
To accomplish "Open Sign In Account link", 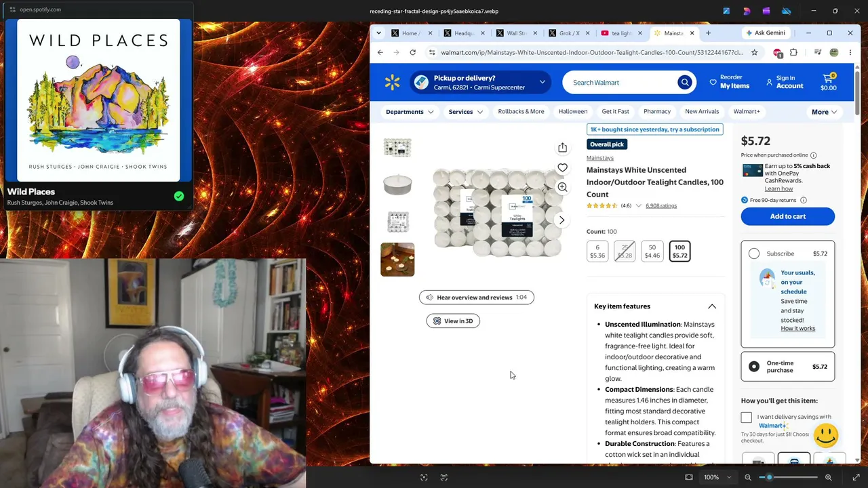I will tap(784, 82).
